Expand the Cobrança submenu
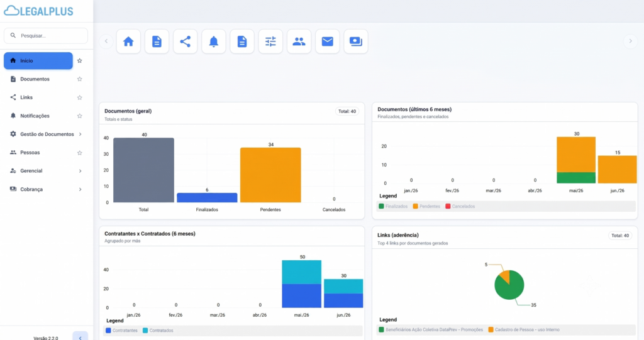This screenshot has width=644, height=340. pyautogui.click(x=80, y=189)
